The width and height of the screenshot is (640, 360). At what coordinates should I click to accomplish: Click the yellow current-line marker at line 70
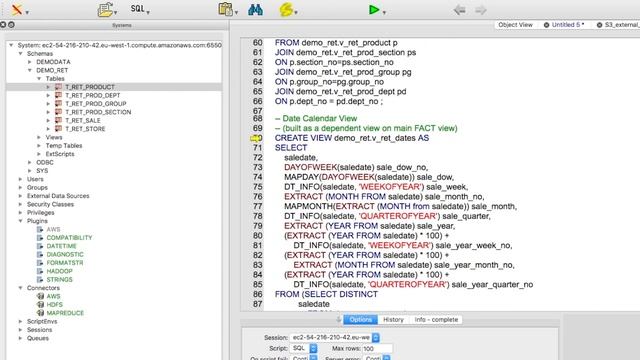click(x=256, y=138)
